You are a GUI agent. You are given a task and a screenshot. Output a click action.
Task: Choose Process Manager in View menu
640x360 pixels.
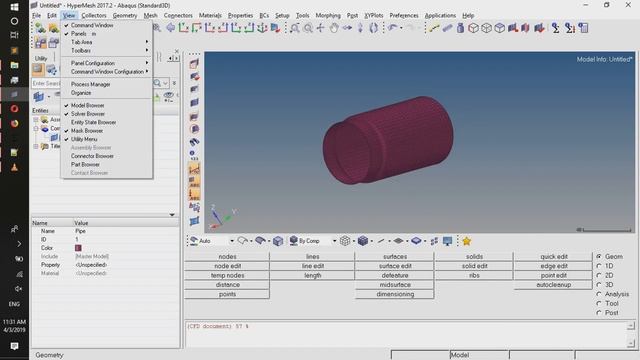pyautogui.click(x=91, y=84)
